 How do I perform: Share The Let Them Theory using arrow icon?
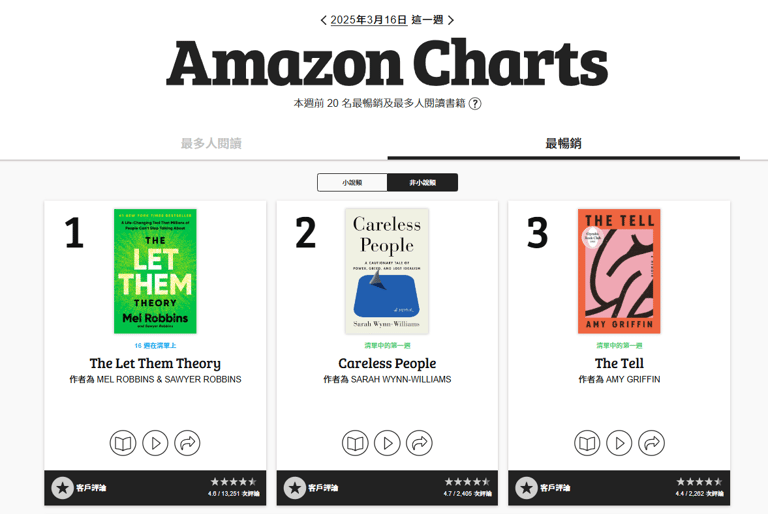(x=188, y=443)
